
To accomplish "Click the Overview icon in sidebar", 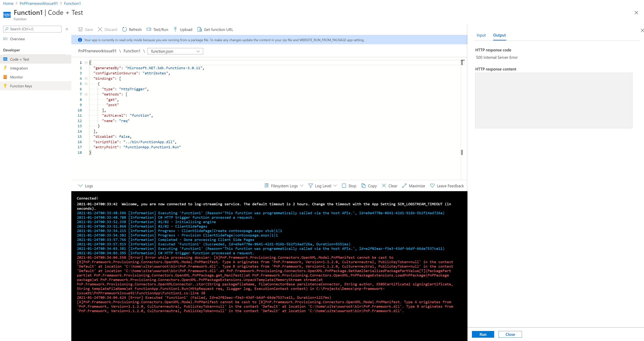I will coord(5,39).
